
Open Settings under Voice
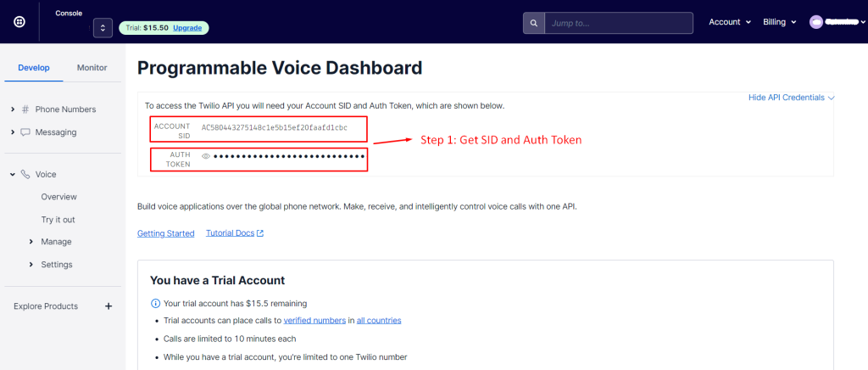coord(57,264)
